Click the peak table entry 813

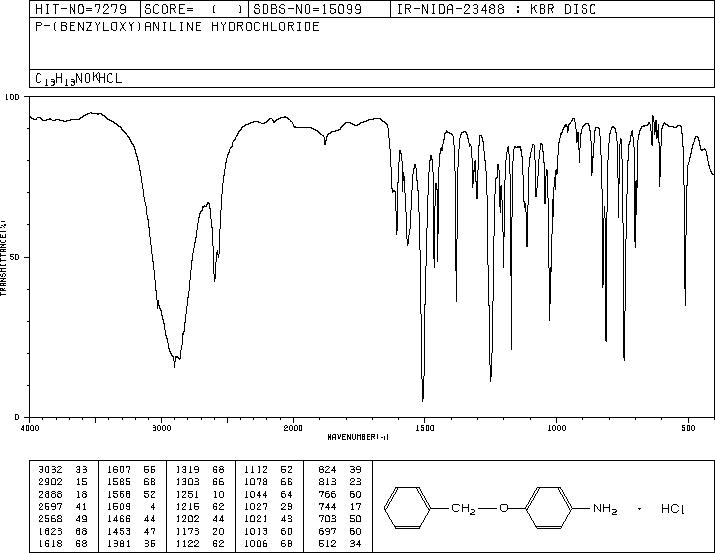(x=327, y=482)
